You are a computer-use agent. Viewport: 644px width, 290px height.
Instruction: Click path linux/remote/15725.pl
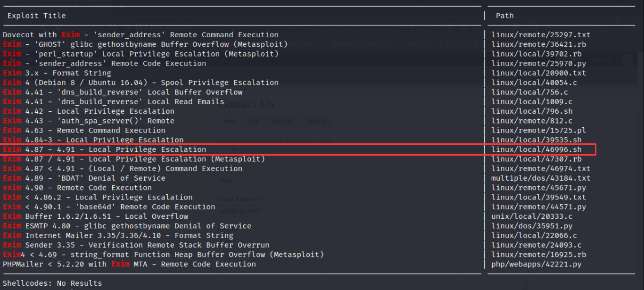tap(539, 130)
